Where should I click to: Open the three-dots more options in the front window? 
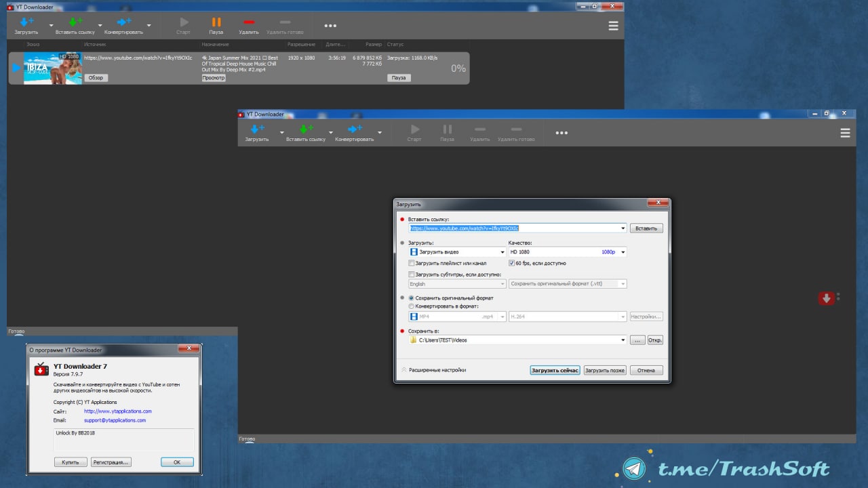pos(561,133)
